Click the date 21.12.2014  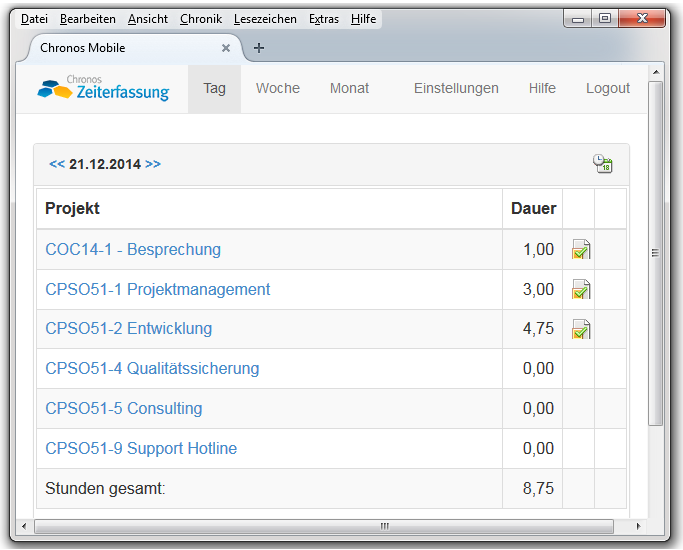coord(105,164)
